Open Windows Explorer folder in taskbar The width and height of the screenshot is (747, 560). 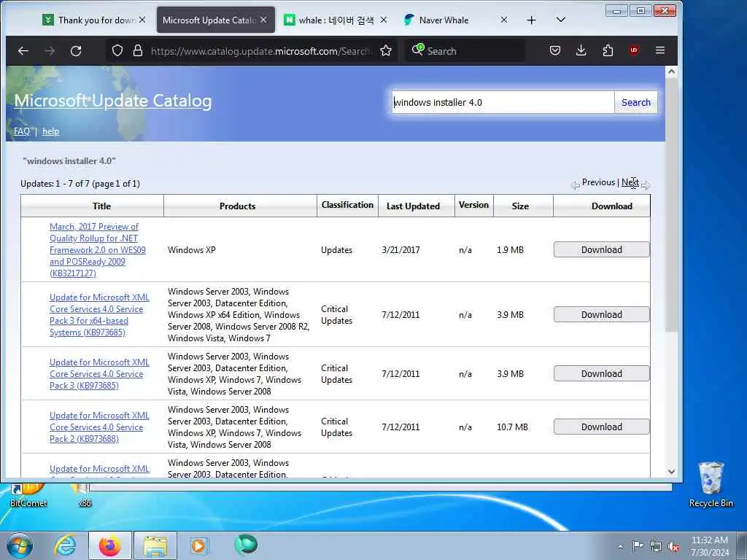pyautogui.click(x=155, y=545)
